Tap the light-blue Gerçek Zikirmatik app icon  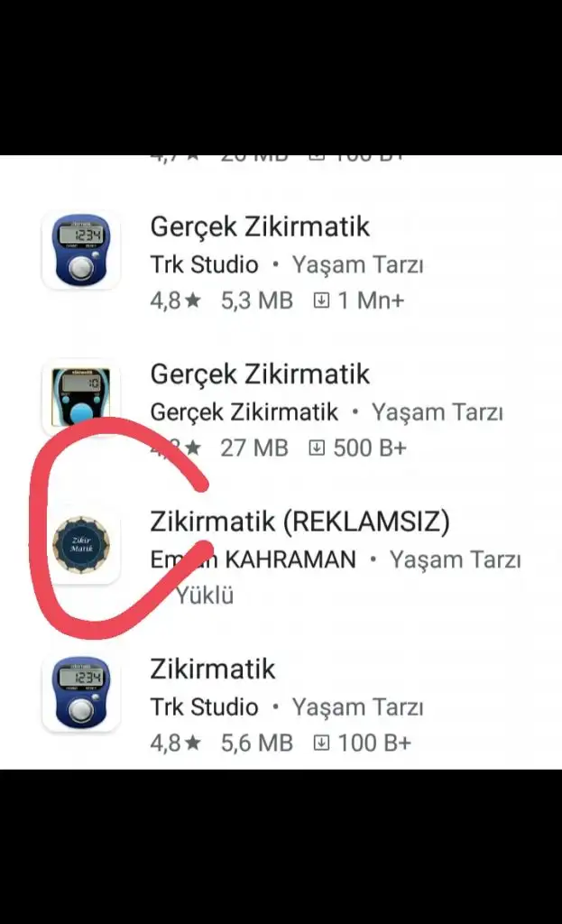click(x=81, y=397)
